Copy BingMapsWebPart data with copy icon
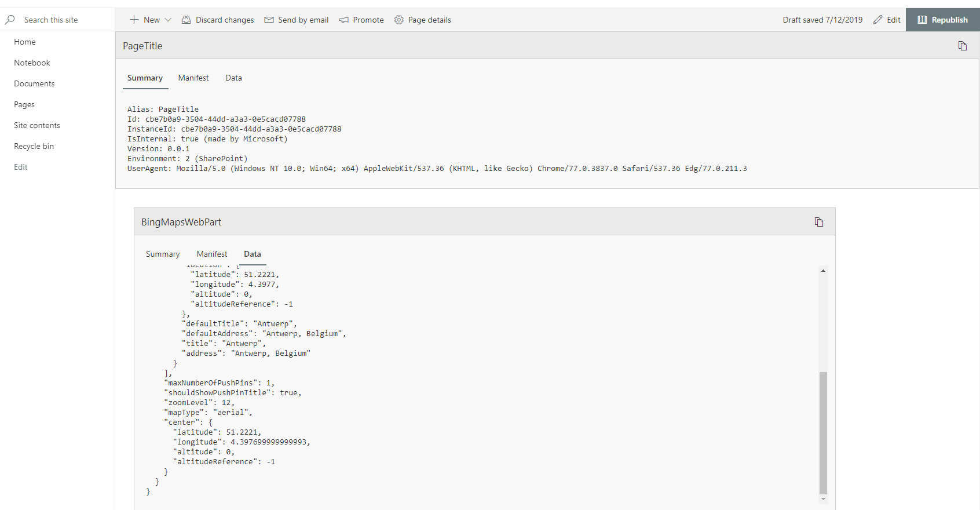 (x=818, y=222)
